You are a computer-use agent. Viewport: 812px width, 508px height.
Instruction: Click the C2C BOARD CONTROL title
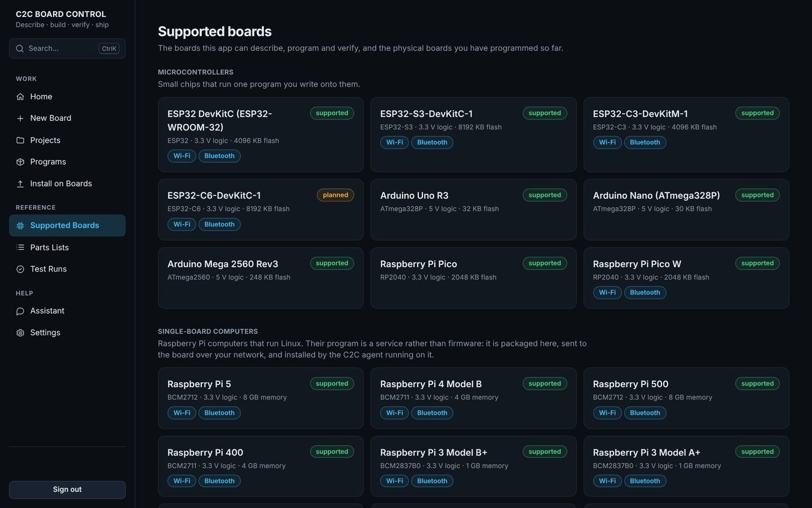click(x=61, y=14)
